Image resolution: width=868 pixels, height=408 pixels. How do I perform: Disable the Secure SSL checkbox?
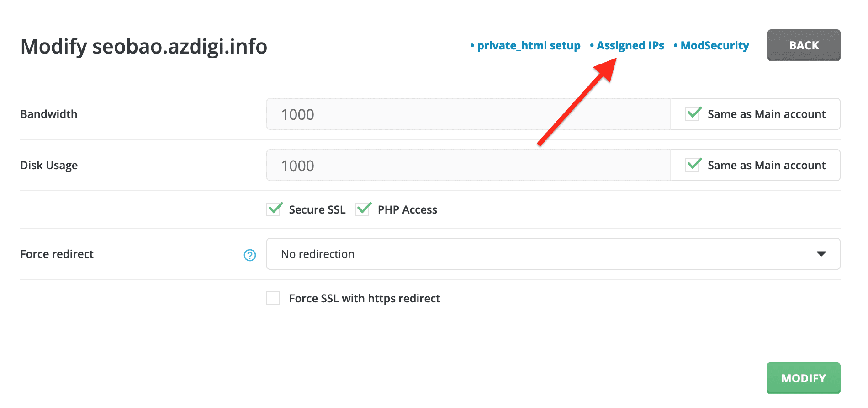coord(274,209)
